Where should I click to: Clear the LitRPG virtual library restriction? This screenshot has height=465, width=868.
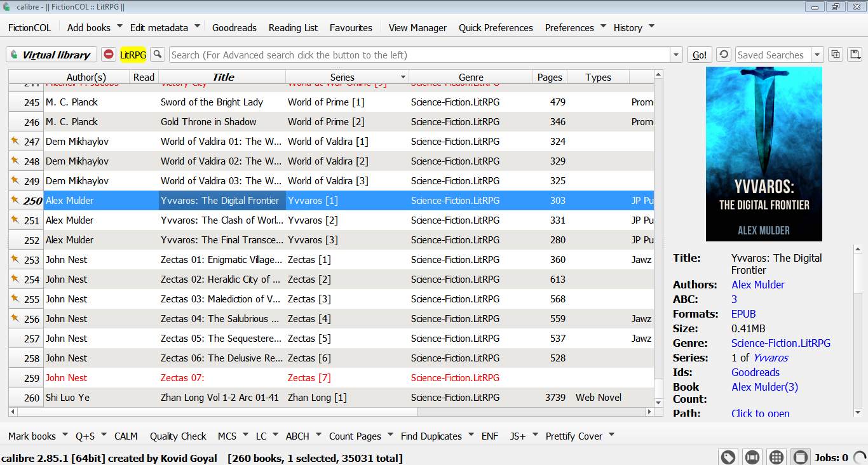(x=109, y=55)
